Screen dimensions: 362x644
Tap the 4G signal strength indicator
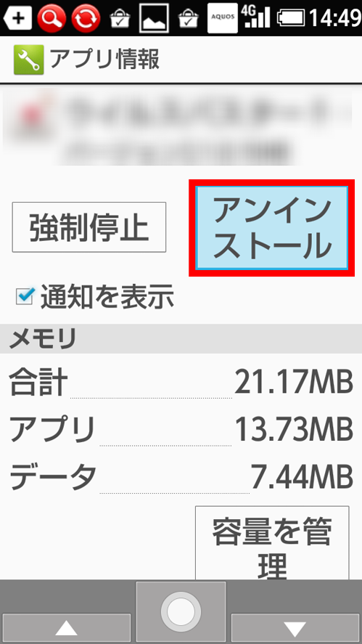click(255, 17)
